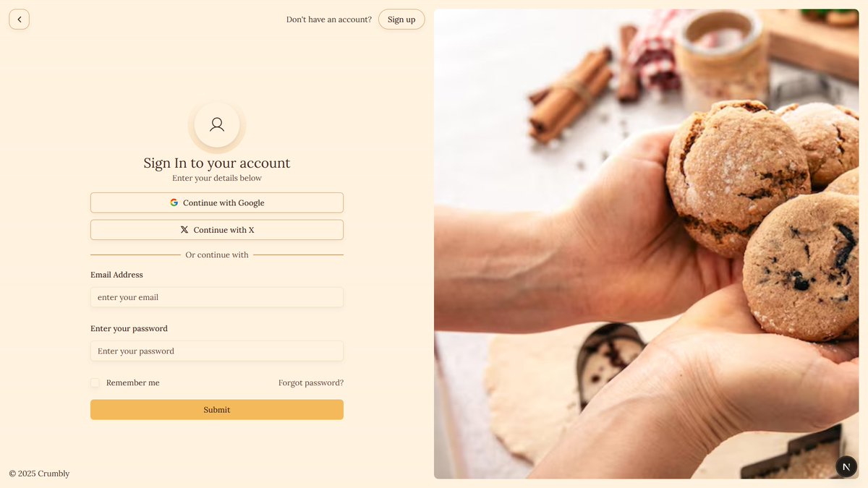Viewport: 868px width, 488px height.
Task: Click the Don't have an account text
Action: point(329,20)
